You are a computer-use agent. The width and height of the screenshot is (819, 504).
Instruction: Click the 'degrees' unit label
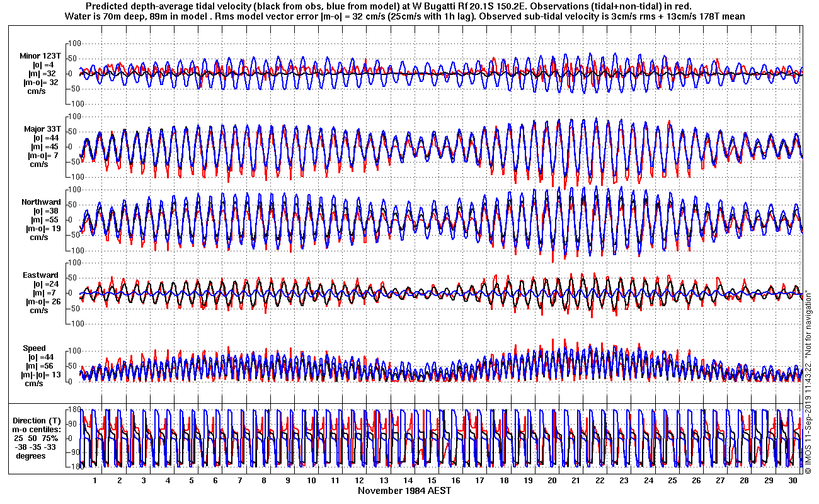coord(31,455)
